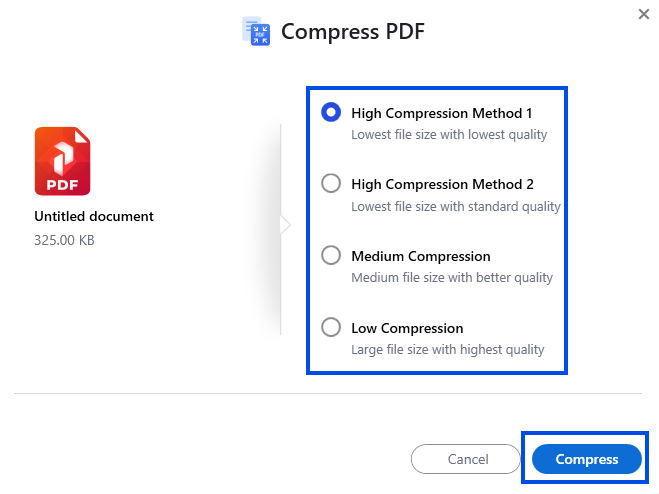Close the Compress PDF dialog
The height and width of the screenshot is (494, 659).
click(643, 14)
